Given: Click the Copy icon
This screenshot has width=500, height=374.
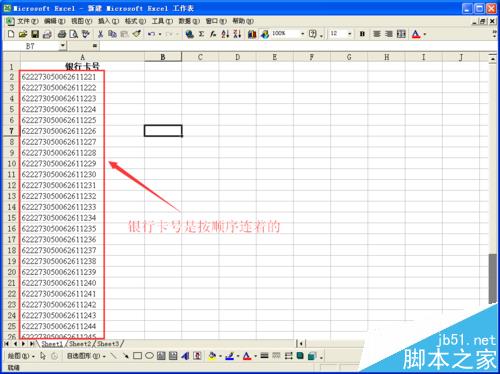Looking at the screenshot, I should pos(112,34).
